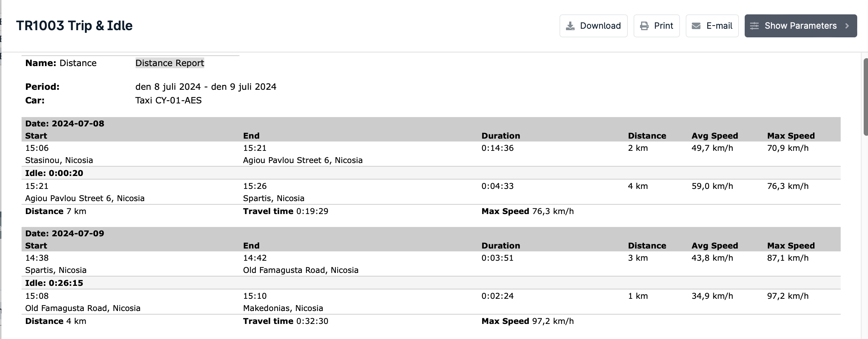This screenshot has width=868, height=339.
Task: Click the Date: 2024-07-08 section header
Action: (65, 124)
